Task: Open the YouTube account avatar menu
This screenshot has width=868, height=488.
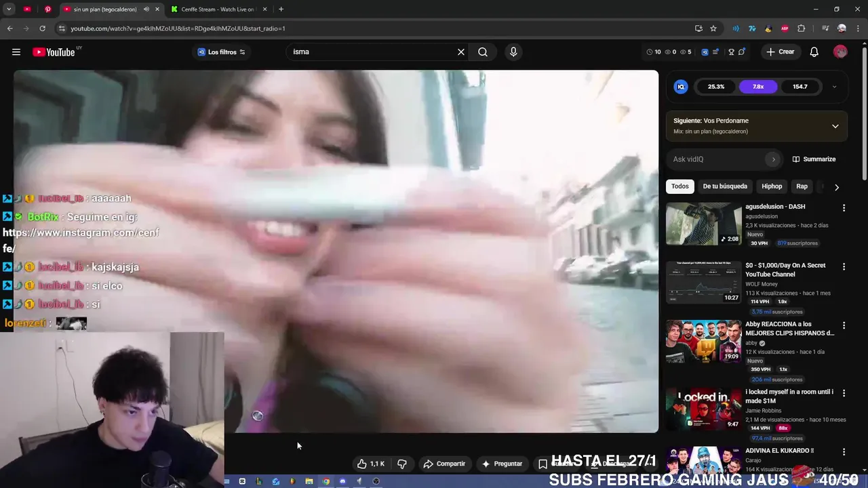Action: 840,52
